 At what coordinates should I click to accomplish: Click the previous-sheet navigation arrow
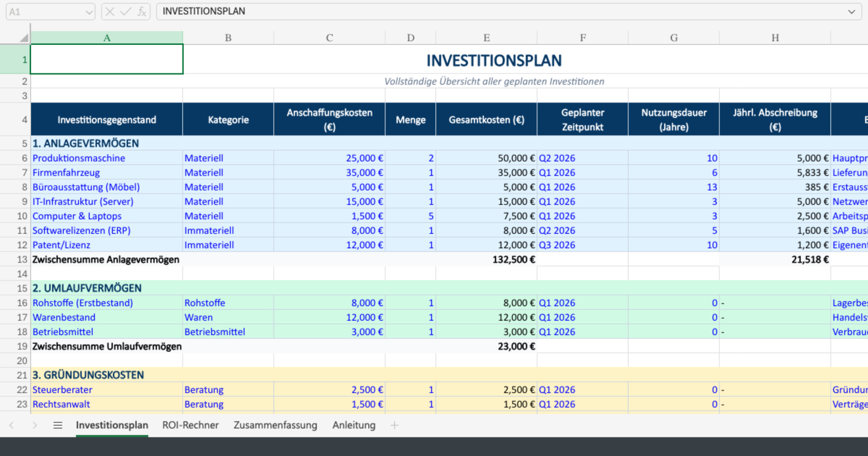coord(11,426)
